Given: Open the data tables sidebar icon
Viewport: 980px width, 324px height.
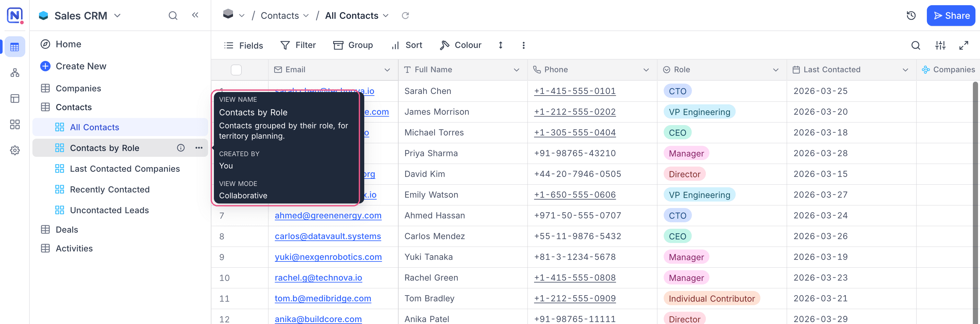Looking at the screenshot, I should coord(15,47).
